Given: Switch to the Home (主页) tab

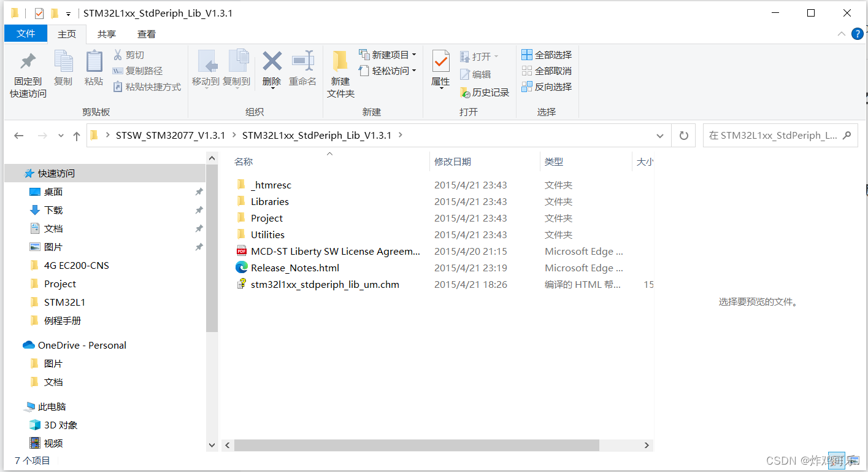Looking at the screenshot, I should pos(67,34).
